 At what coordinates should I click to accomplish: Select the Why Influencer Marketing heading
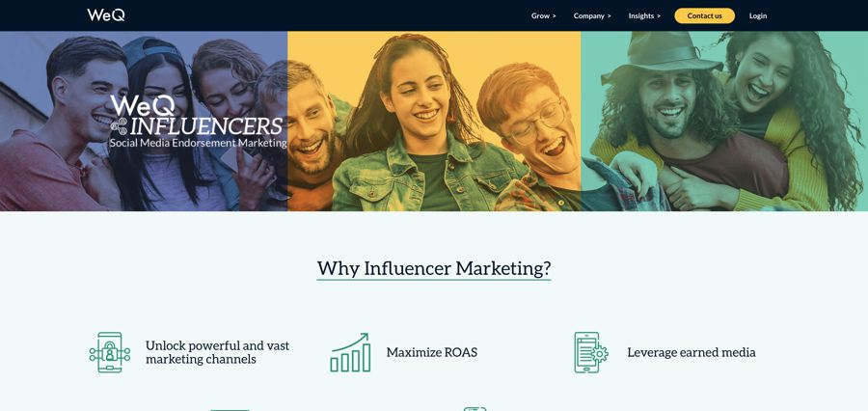pyautogui.click(x=434, y=268)
